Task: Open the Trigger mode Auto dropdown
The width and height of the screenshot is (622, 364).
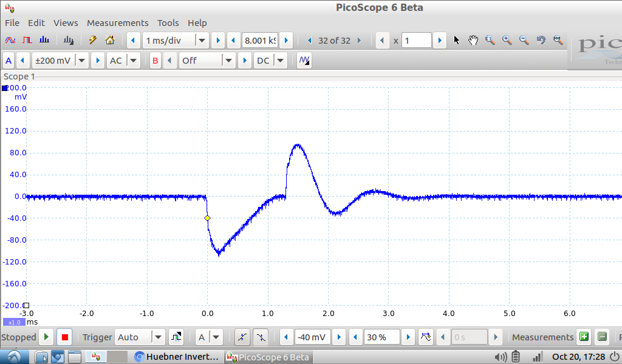Action: coord(158,337)
